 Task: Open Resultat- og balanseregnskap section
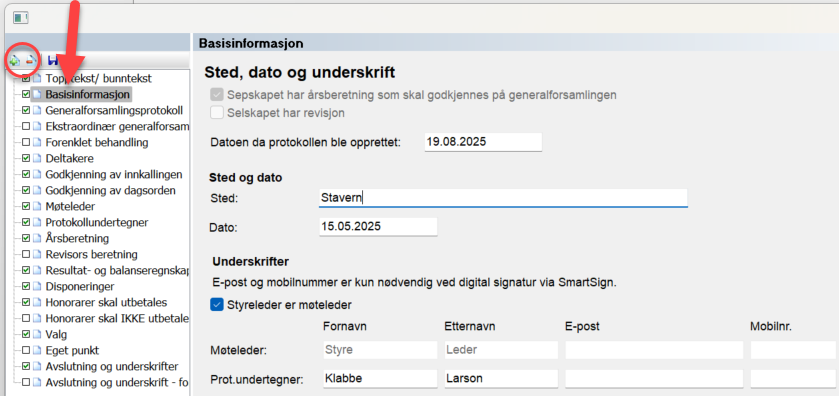tap(117, 270)
